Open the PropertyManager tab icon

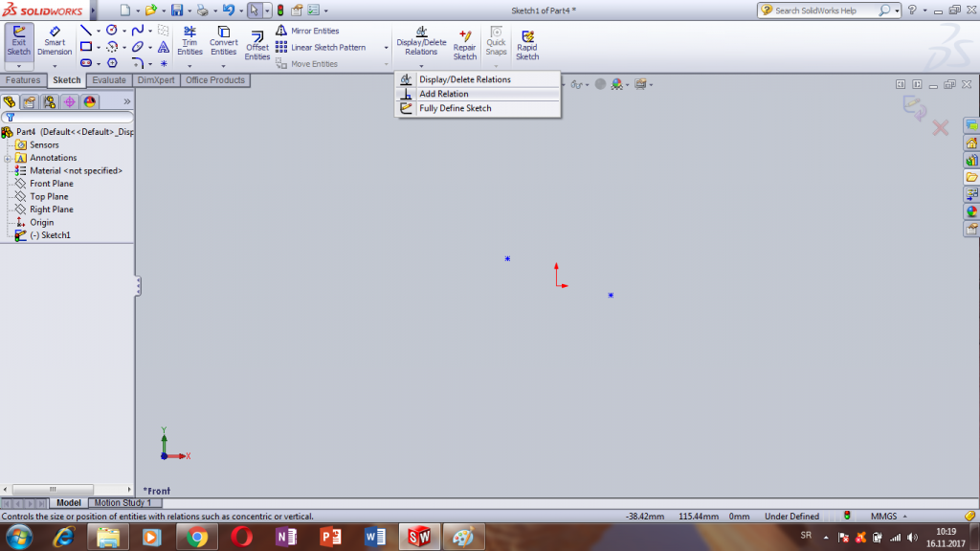pyautogui.click(x=30, y=101)
